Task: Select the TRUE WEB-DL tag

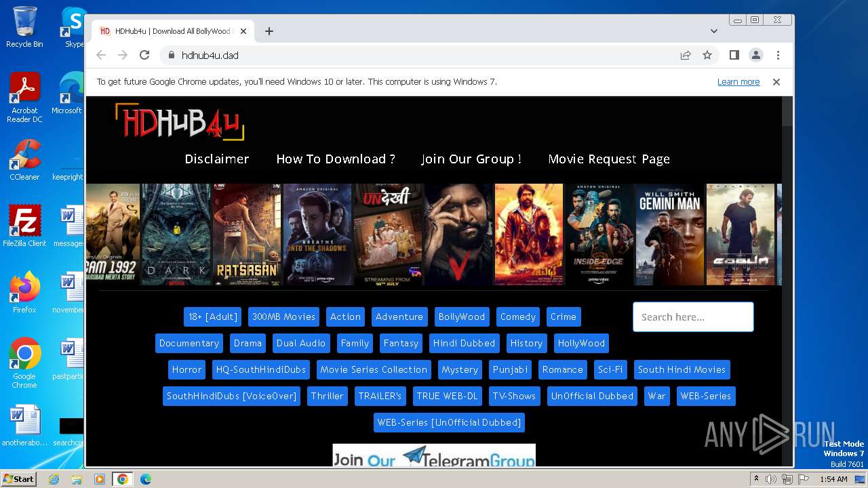Action: 447,396
